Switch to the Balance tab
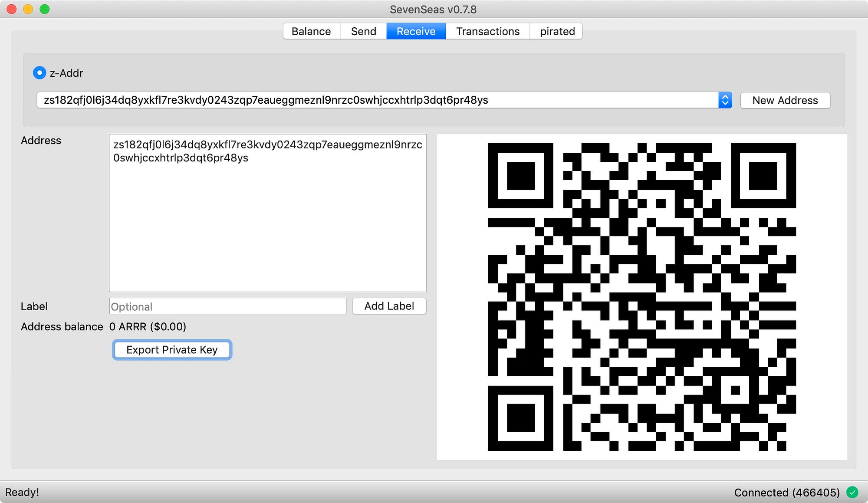 pyautogui.click(x=311, y=31)
